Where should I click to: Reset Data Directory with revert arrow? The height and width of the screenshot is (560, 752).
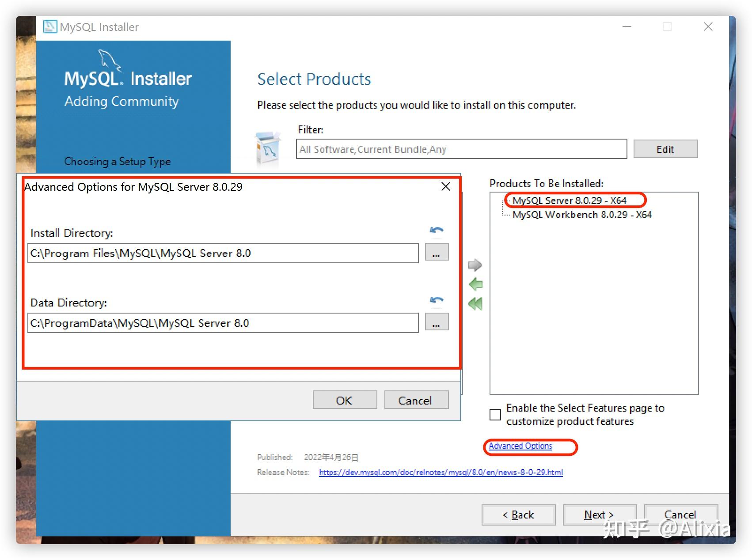(437, 300)
